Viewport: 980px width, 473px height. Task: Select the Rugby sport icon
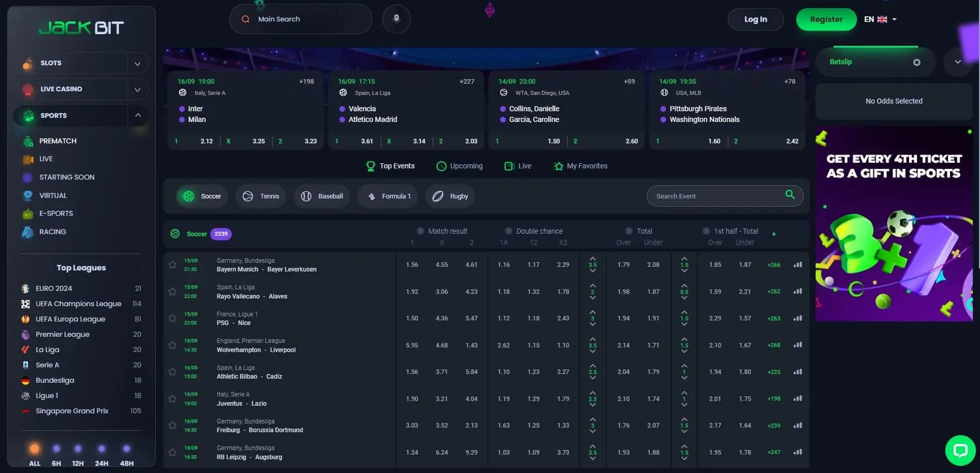click(437, 196)
